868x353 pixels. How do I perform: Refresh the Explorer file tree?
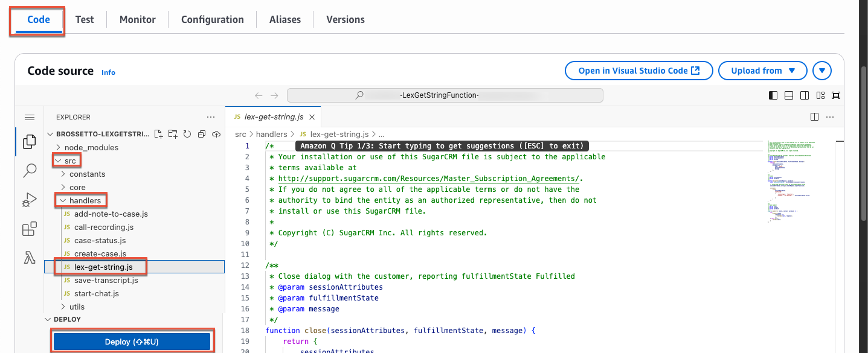click(x=187, y=134)
